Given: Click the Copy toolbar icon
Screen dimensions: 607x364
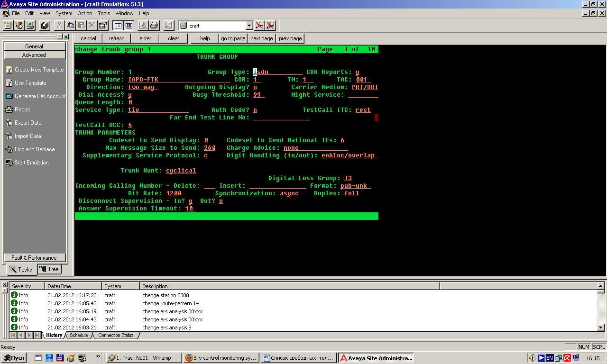Looking at the screenshot, I should [x=70, y=26].
